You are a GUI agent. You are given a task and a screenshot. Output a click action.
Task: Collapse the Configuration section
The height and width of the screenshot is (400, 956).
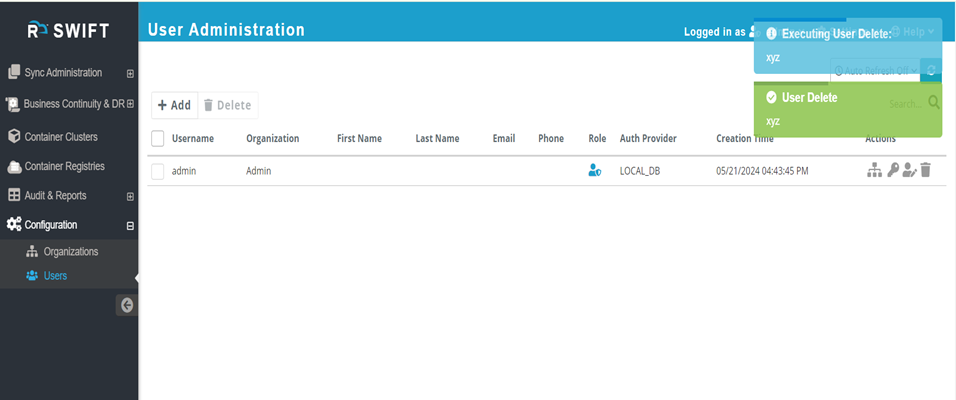click(130, 226)
